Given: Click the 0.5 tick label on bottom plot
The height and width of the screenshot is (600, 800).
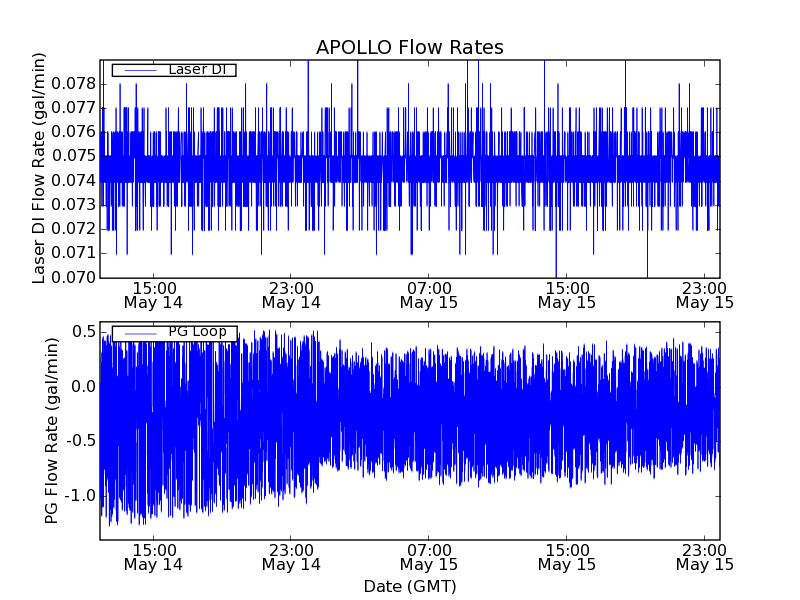Looking at the screenshot, I should point(83,331).
